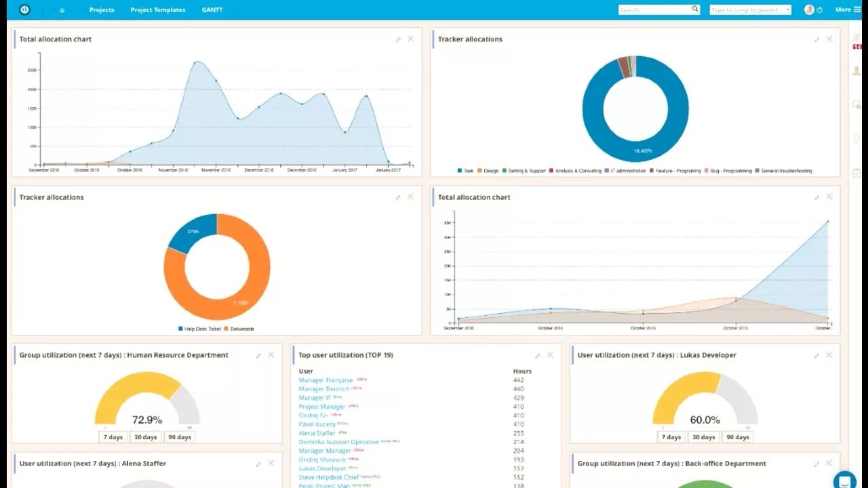Image resolution: width=868 pixels, height=488 pixels.
Task: Go to the home page icon
Action: click(62, 10)
